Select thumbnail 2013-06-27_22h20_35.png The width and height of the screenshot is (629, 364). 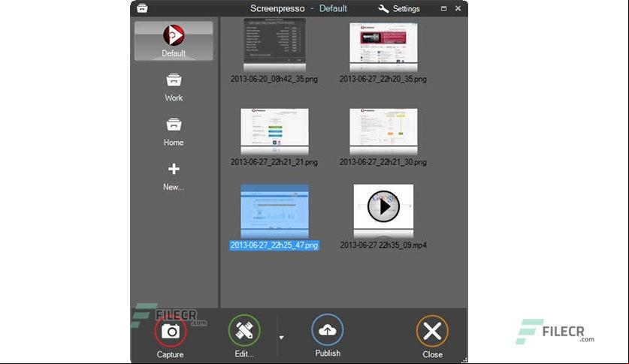383,47
